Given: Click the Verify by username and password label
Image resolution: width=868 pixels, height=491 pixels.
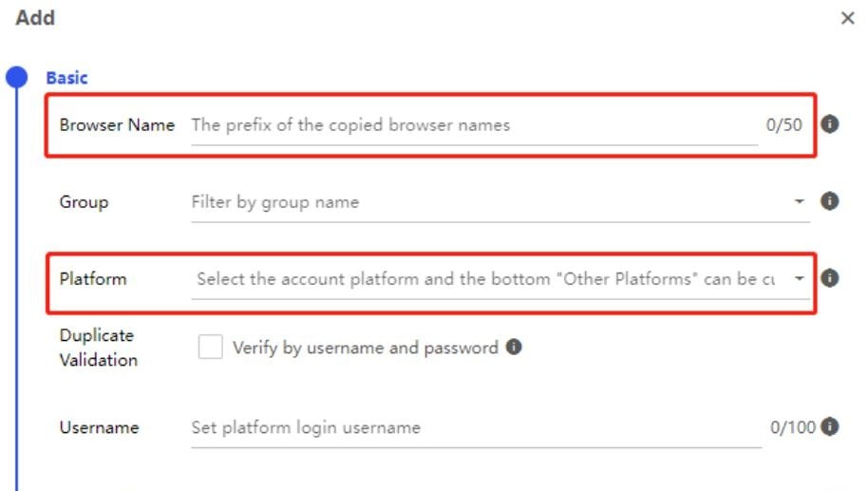Looking at the screenshot, I should 366,348.
